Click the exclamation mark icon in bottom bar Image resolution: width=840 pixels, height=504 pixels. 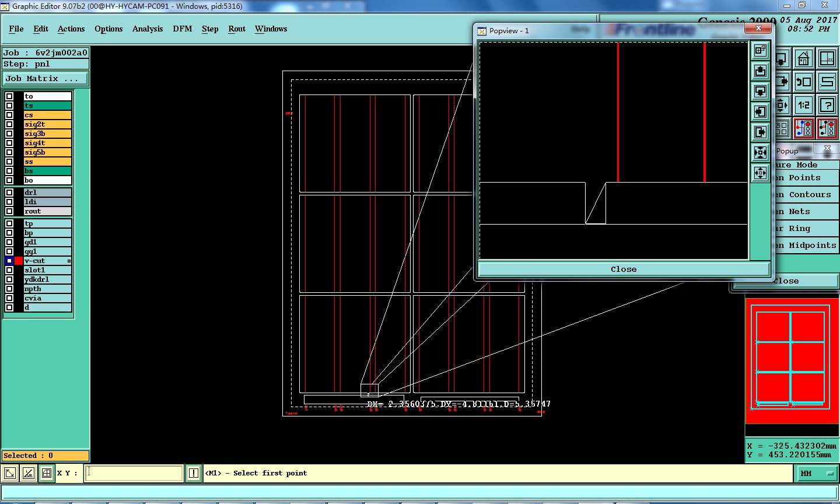coord(194,473)
